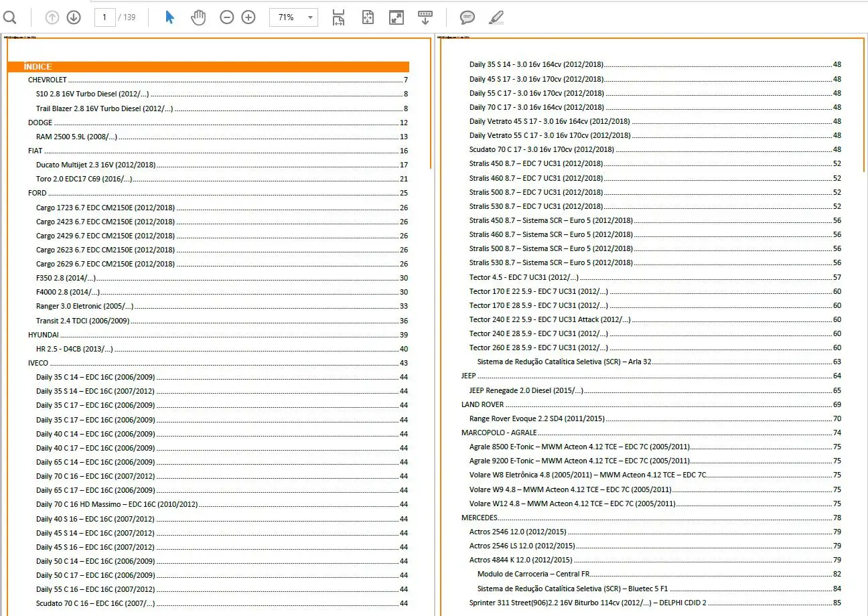Go to the next page arrow
This screenshot has height=616, width=868.
coord(74,17)
